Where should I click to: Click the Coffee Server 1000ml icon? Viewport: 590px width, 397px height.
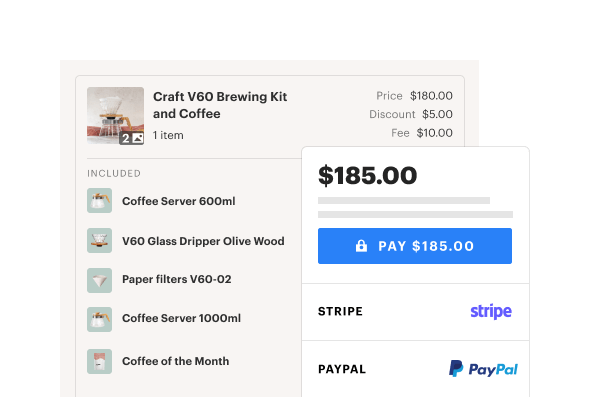point(99,319)
